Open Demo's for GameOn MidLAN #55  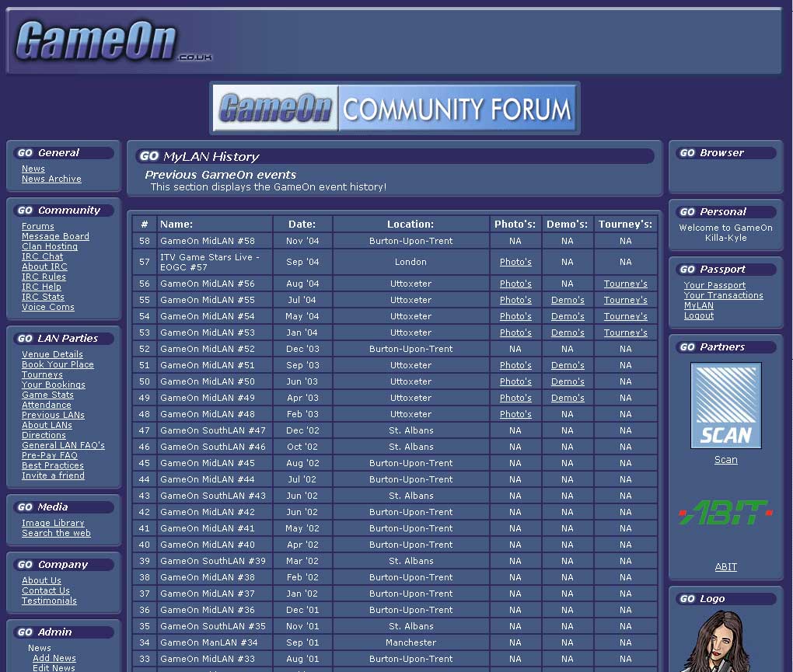point(568,300)
